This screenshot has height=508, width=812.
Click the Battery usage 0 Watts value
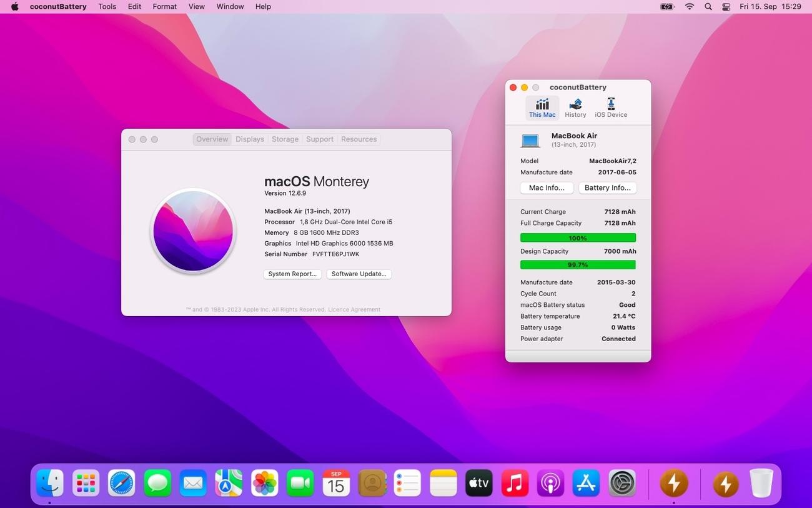point(623,327)
